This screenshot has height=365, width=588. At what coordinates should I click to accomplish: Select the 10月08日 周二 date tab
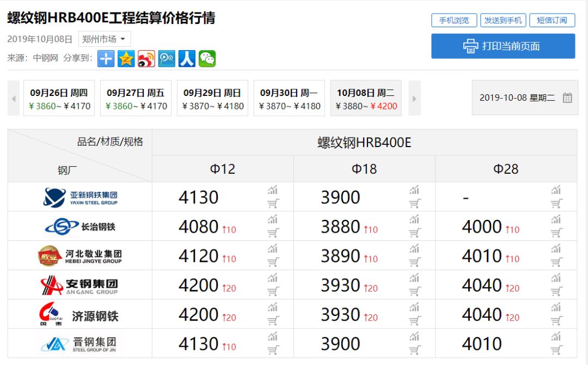click(x=366, y=98)
